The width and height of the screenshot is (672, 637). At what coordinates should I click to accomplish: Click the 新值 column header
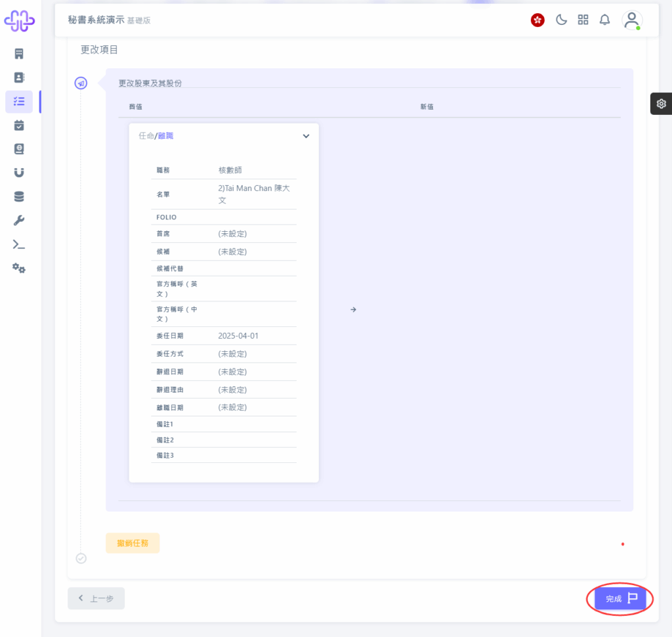pyautogui.click(x=427, y=107)
